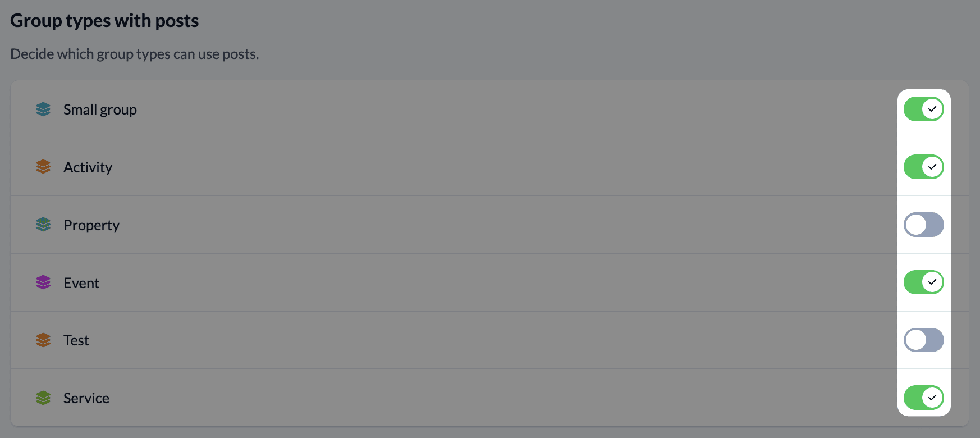Disable posts for Small group
The image size is (980, 438).
923,109
